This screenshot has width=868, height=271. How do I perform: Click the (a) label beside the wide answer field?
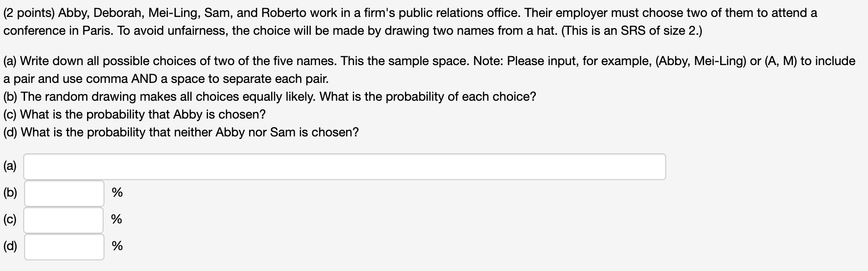10,166
